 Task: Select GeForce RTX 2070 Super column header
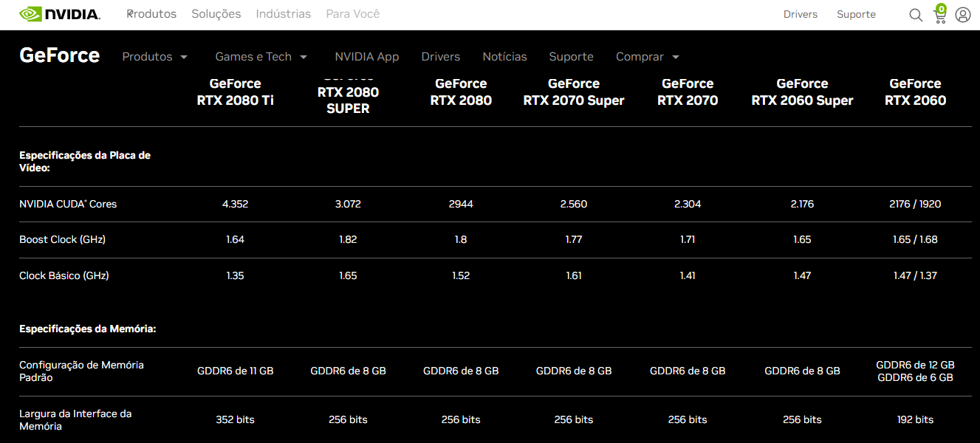pyautogui.click(x=574, y=92)
